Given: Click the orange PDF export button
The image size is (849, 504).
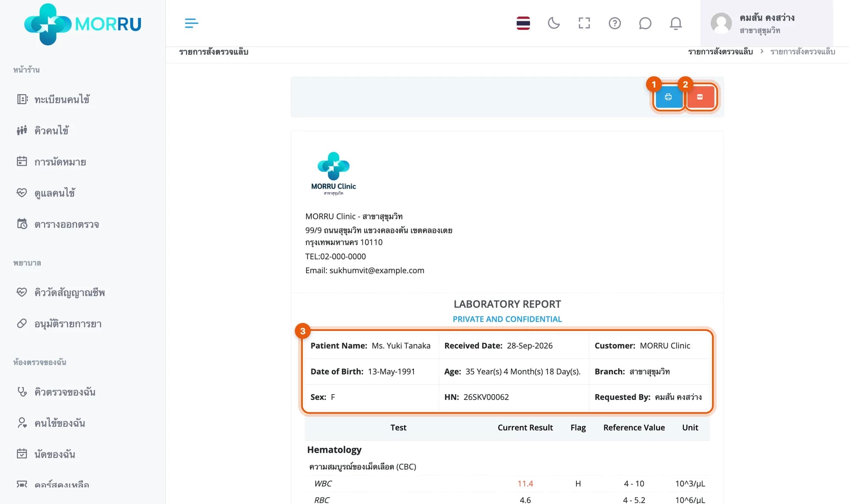Looking at the screenshot, I should (700, 97).
